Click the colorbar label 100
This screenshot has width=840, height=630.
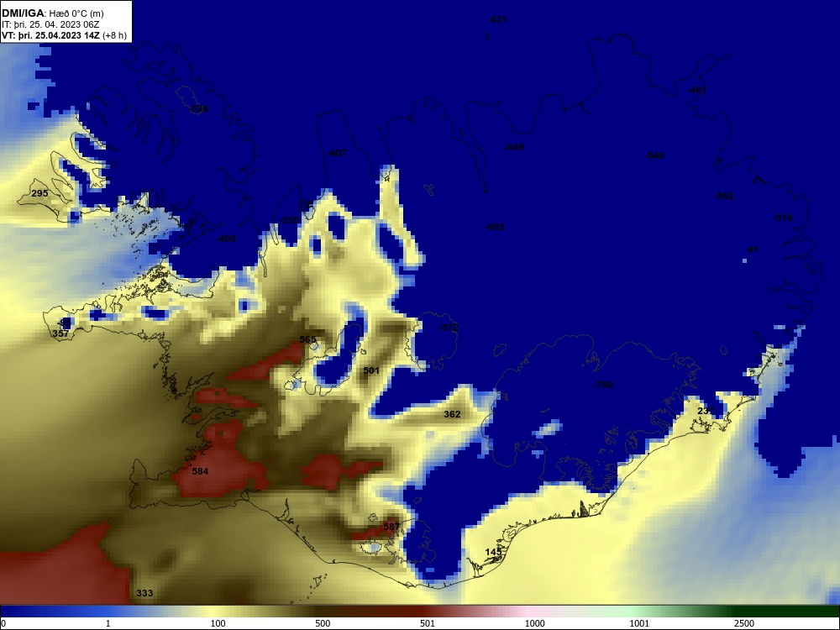tap(218, 623)
